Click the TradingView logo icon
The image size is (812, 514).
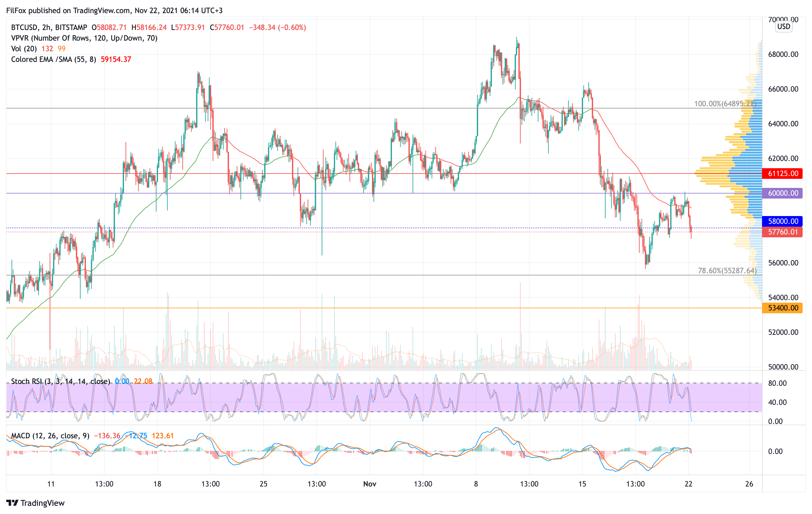(12, 503)
